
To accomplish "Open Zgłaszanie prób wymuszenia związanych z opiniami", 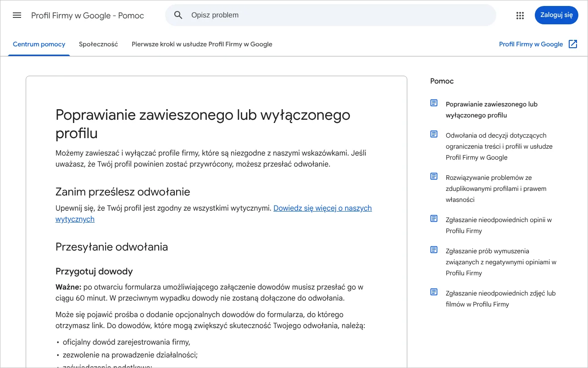I will tap(501, 262).
